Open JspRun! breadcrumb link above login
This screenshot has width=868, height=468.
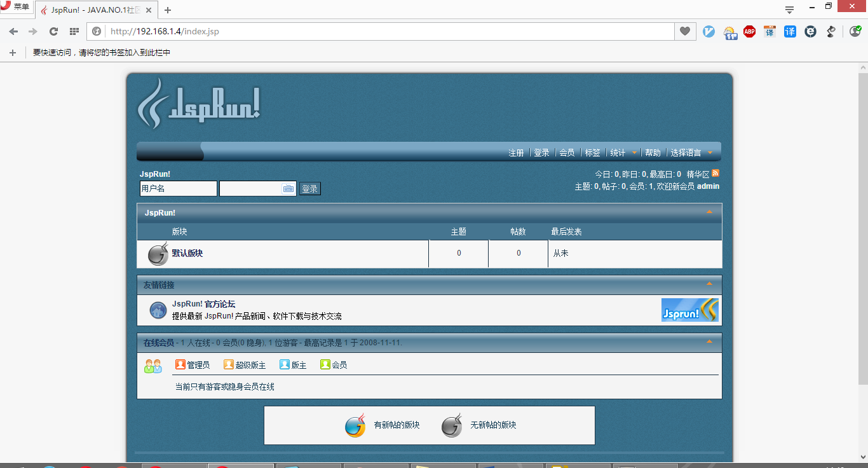(155, 174)
